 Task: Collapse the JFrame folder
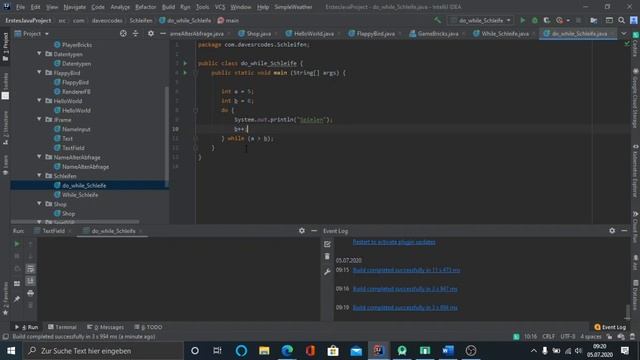39,120
